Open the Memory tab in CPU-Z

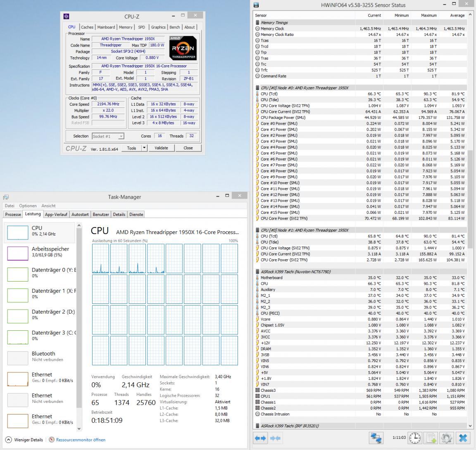pos(125,27)
